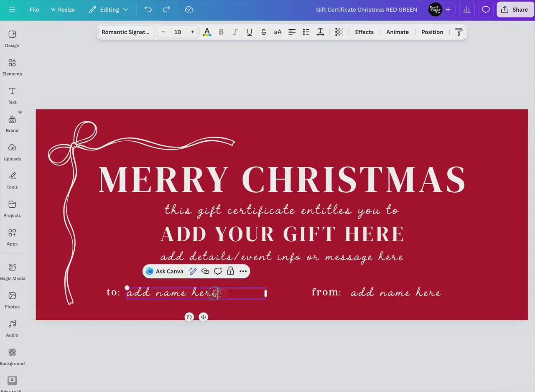Open the Effects options

(x=364, y=32)
